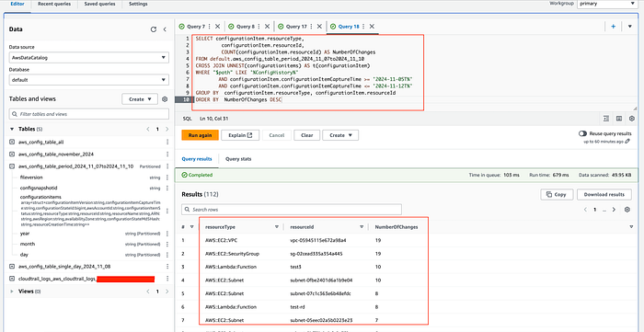Open options menu for aws_config_table_all
644x332 pixels.
(167, 142)
